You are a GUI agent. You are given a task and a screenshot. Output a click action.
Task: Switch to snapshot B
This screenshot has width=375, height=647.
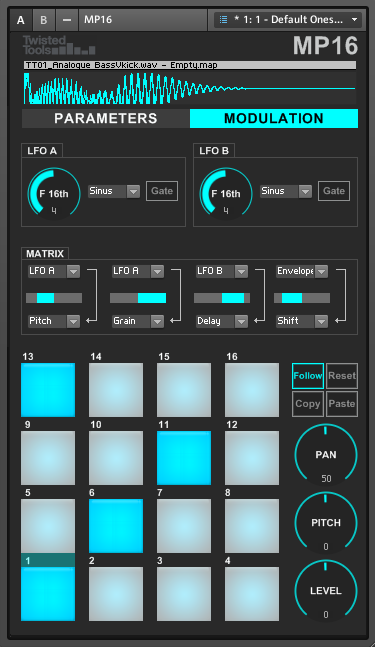44,20
